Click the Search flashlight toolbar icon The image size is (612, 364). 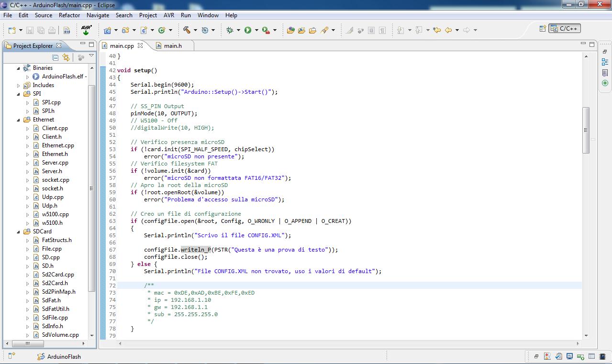(324, 30)
